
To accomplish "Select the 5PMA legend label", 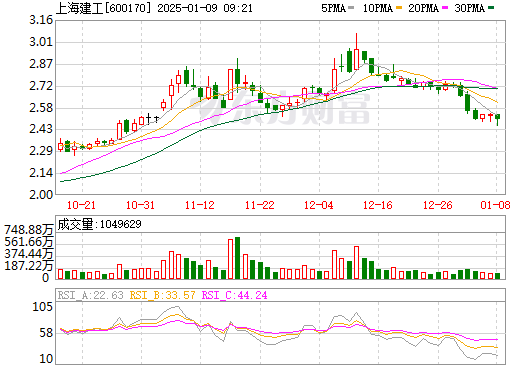I will point(333,8).
